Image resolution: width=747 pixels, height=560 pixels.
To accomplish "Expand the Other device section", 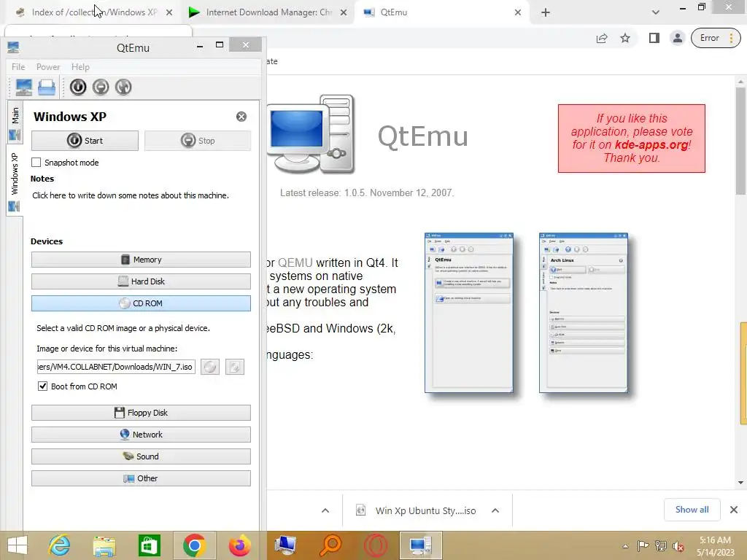I will click(x=141, y=478).
